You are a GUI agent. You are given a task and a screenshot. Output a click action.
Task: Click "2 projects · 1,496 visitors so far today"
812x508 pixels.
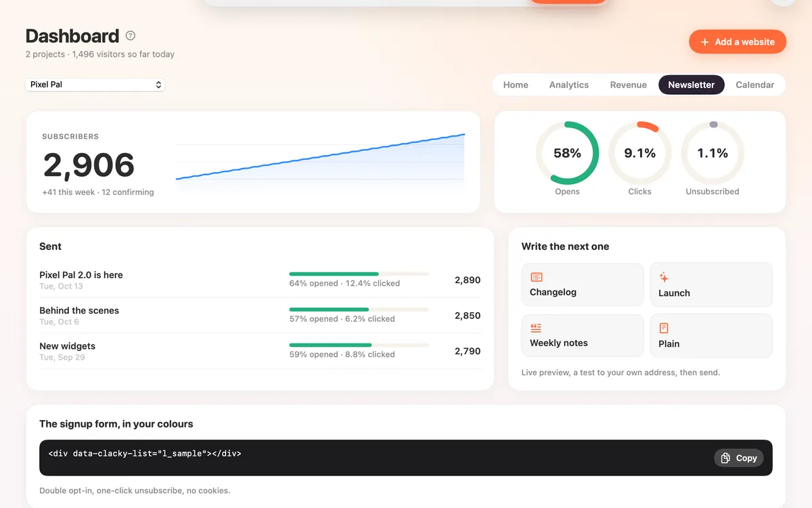[x=100, y=54]
